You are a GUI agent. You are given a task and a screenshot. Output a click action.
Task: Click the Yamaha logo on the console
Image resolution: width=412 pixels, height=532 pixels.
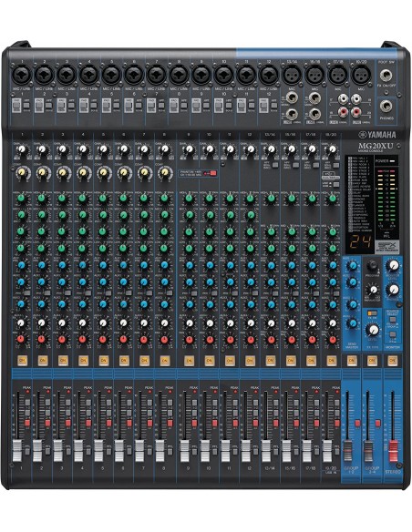(x=377, y=135)
